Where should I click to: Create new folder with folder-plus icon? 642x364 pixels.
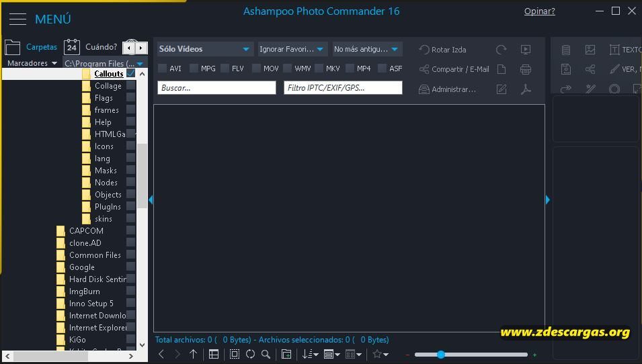tap(286, 354)
